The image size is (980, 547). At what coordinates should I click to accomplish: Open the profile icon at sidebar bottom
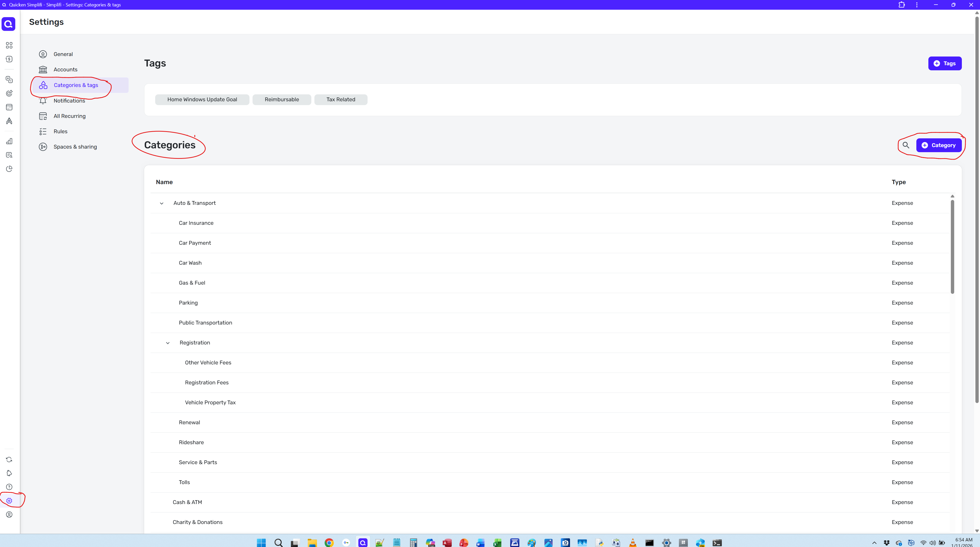point(9,515)
